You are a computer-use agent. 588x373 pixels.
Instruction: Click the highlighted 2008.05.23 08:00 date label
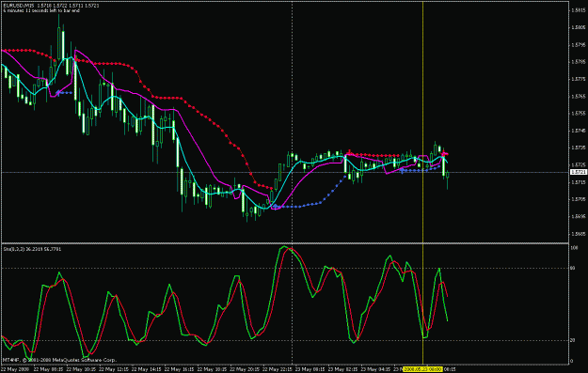(x=422, y=369)
